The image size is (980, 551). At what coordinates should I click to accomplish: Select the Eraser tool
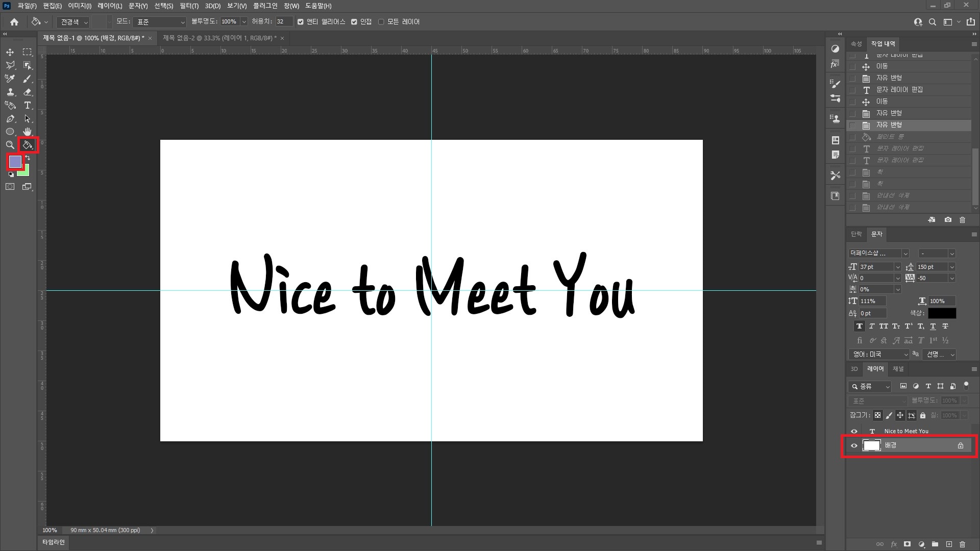(28, 92)
